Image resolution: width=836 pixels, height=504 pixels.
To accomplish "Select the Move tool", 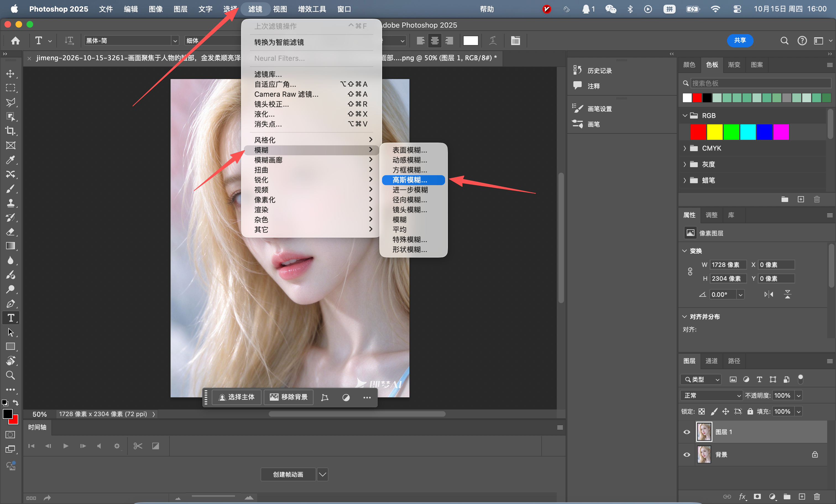I will (11, 73).
